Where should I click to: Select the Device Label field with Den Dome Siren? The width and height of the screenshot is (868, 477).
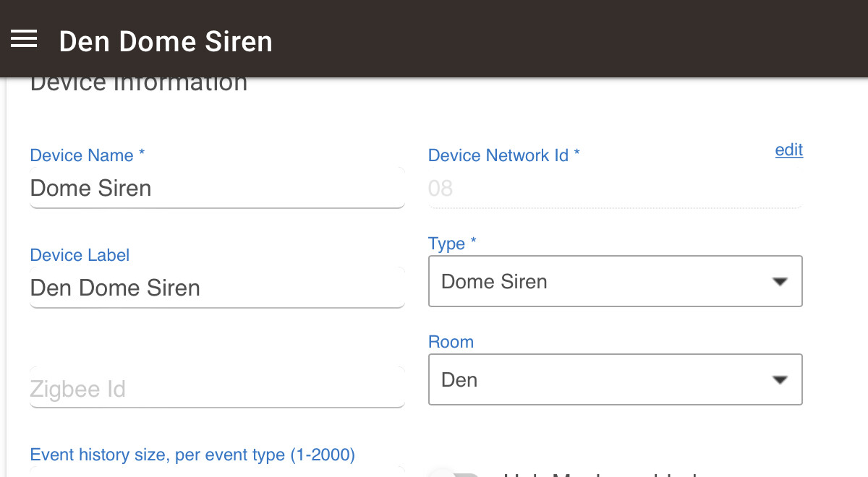click(x=217, y=288)
